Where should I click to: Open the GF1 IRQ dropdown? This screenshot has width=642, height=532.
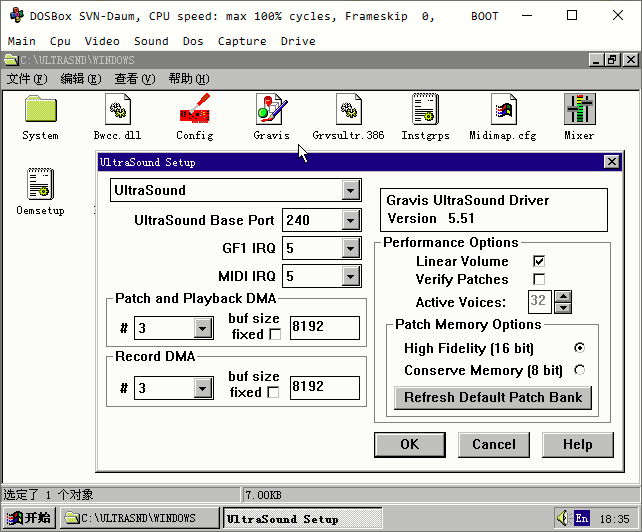[350, 248]
